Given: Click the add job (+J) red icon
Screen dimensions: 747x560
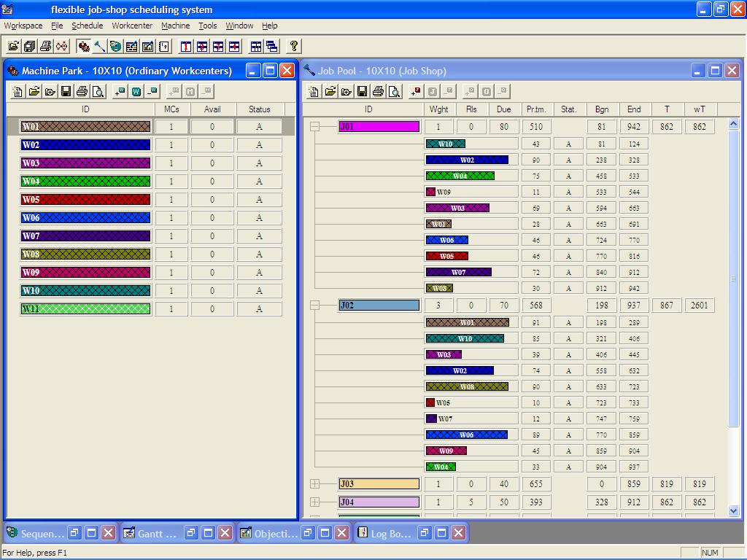Looking at the screenshot, I should [416, 91].
